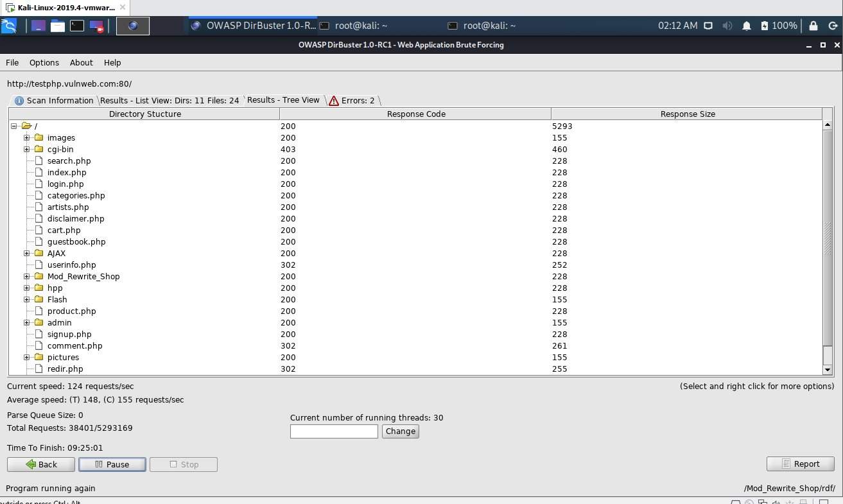Expand the Flash folder node
843x504 pixels.
pyautogui.click(x=27, y=299)
